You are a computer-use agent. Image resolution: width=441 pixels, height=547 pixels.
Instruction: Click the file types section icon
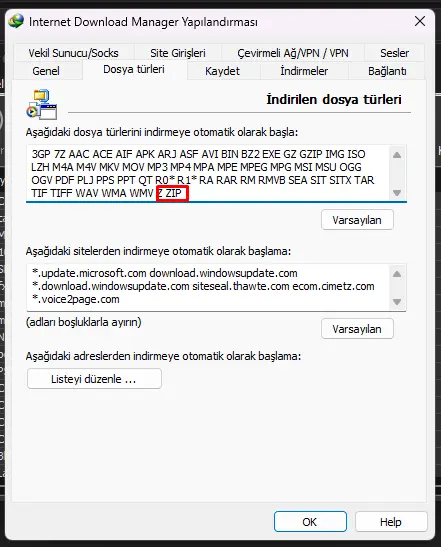click(x=42, y=105)
